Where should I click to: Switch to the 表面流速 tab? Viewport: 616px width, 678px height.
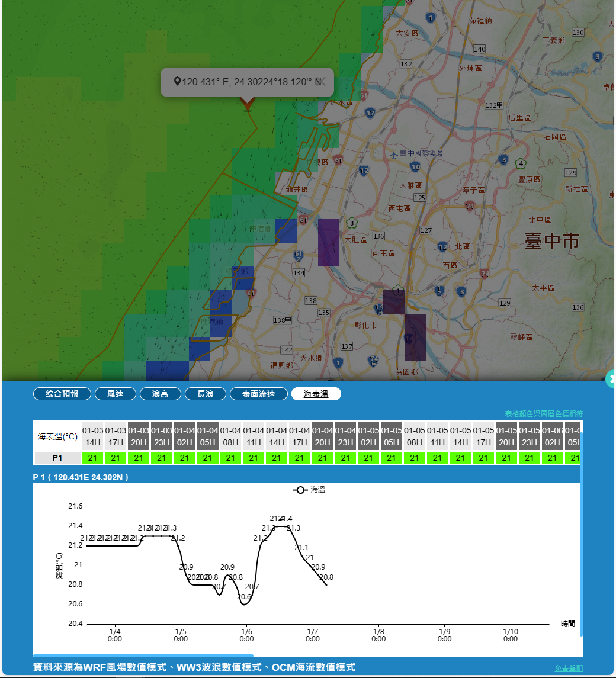pos(259,394)
